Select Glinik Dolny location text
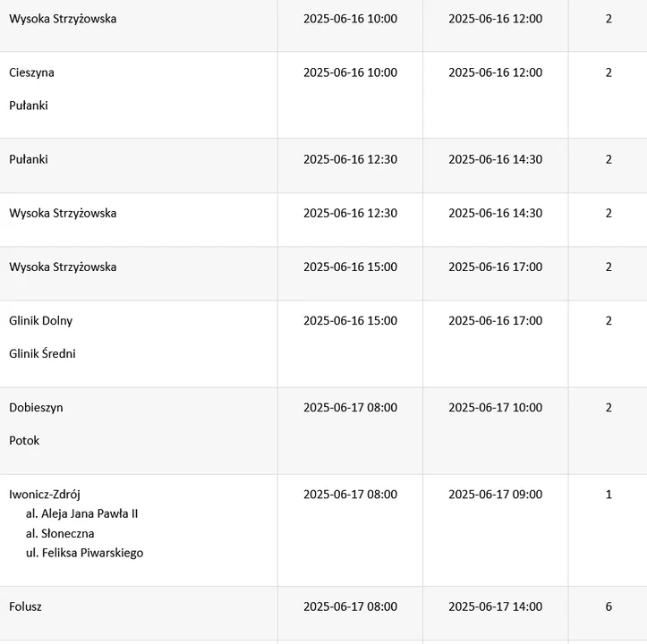The height and width of the screenshot is (644, 647). tap(41, 320)
